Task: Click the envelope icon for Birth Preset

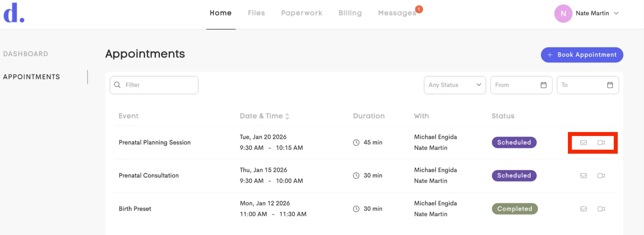Action: click(x=584, y=209)
